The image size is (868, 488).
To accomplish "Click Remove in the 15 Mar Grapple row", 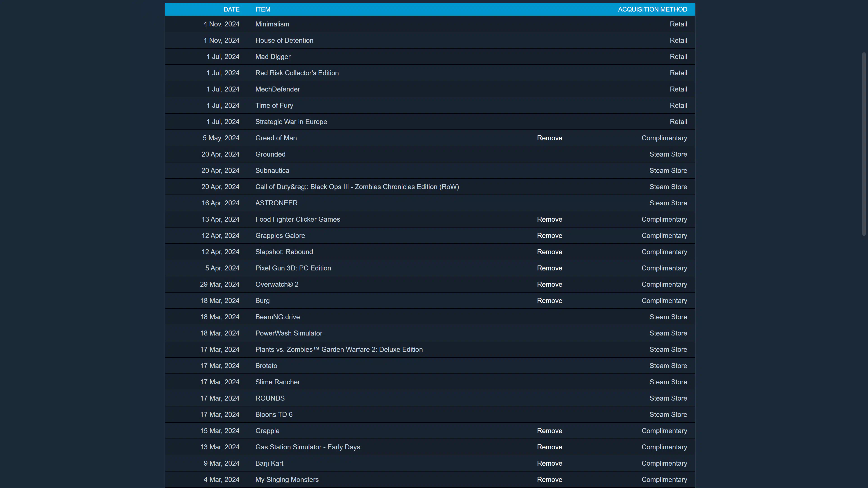I will [550, 431].
